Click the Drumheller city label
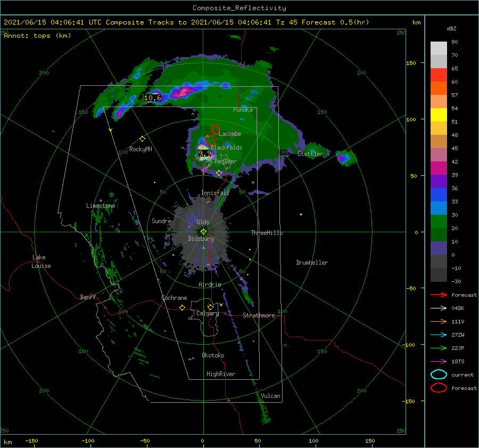This screenshot has height=448, width=479. click(x=312, y=263)
